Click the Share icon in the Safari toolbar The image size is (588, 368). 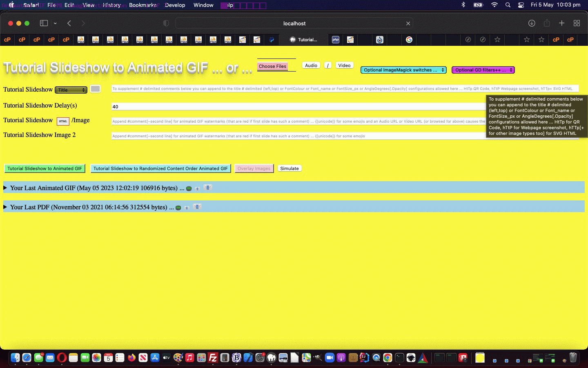tap(547, 23)
